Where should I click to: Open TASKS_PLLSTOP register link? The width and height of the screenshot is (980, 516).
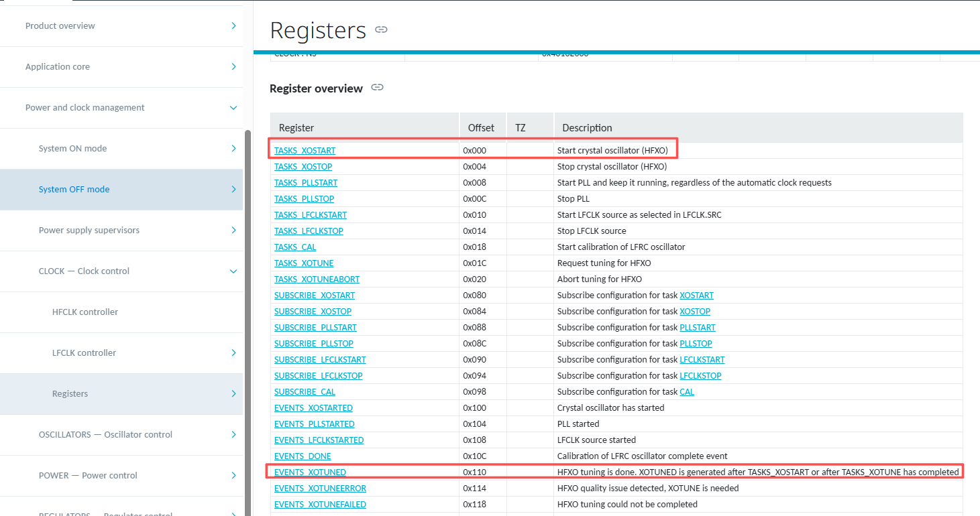coord(304,198)
